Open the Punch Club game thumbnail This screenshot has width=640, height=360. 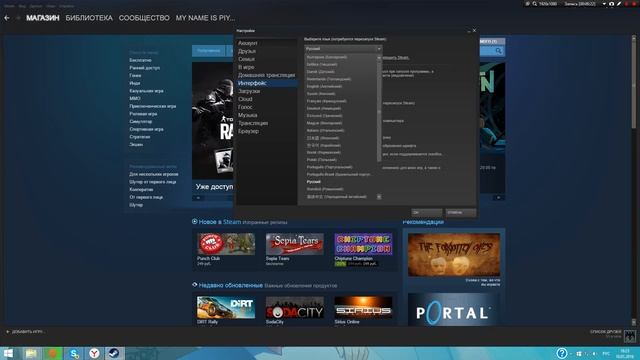pos(226,244)
